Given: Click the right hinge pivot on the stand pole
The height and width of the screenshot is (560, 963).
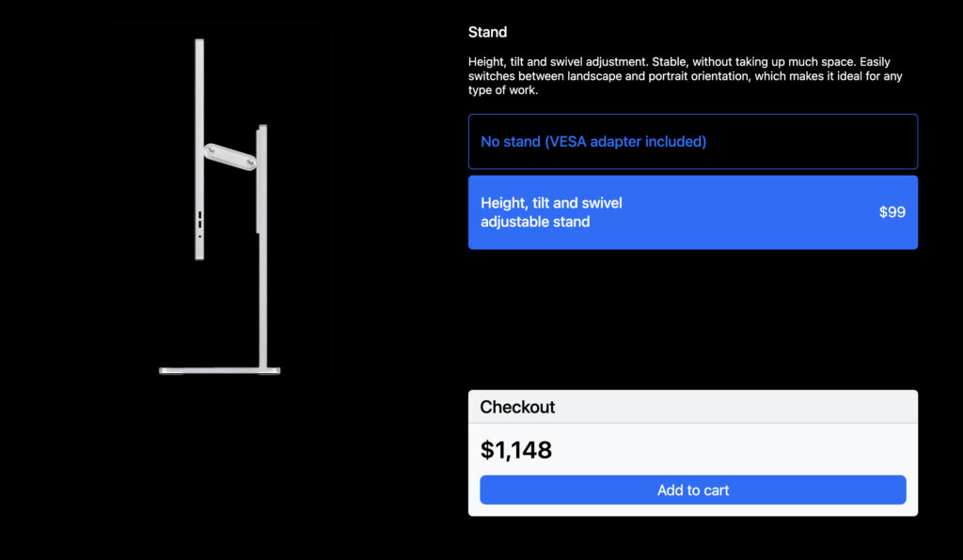Looking at the screenshot, I should pos(250,162).
